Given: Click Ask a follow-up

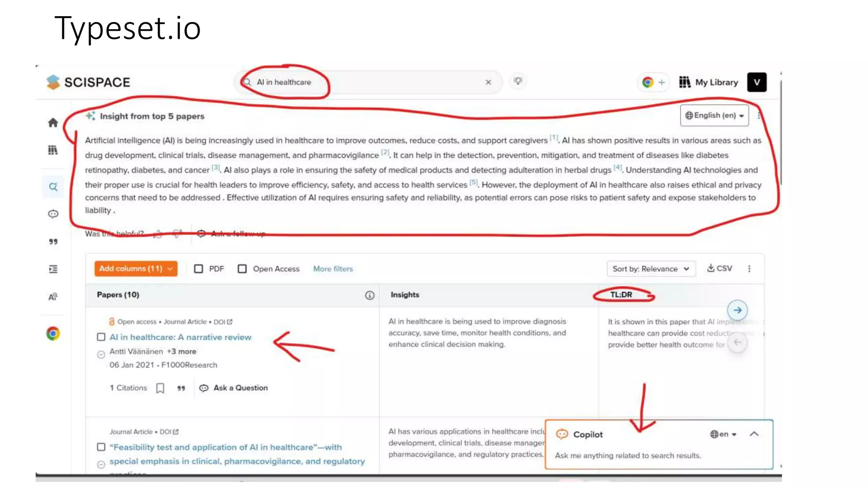Looking at the screenshot, I should point(231,234).
